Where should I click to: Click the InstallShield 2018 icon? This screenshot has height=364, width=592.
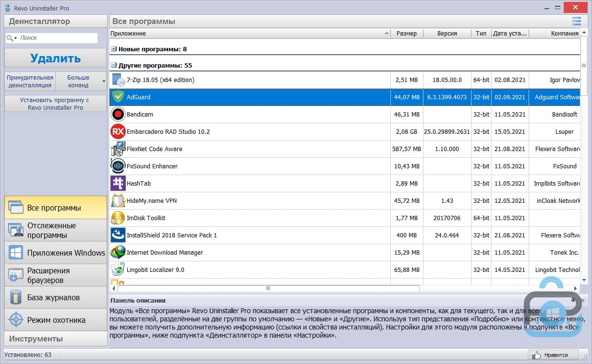118,235
